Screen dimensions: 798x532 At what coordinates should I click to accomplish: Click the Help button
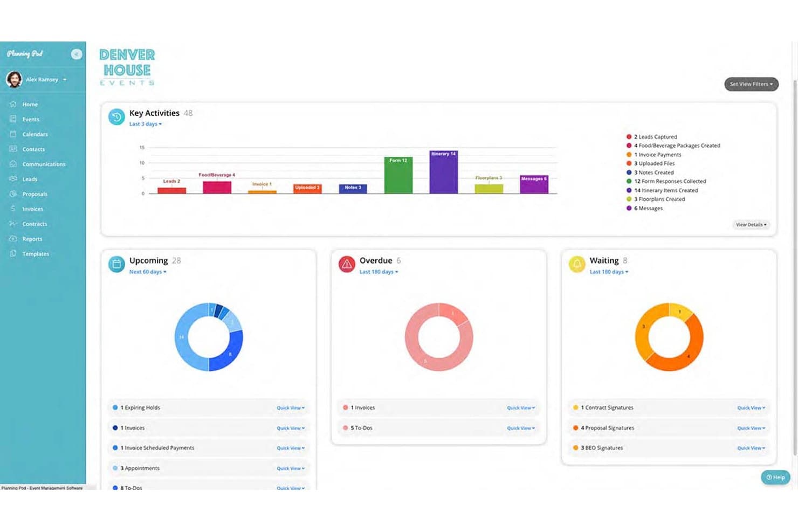pyautogui.click(x=775, y=478)
